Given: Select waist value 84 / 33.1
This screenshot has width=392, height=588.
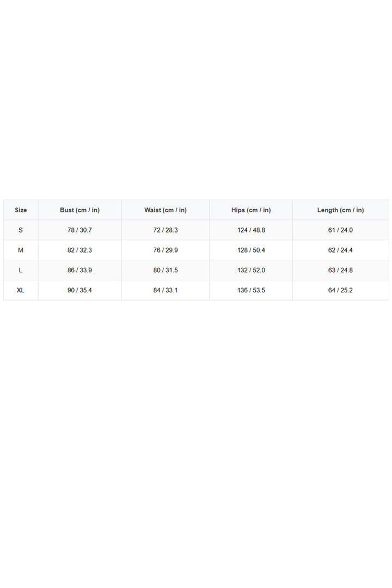Looking at the screenshot, I should click(166, 290).
